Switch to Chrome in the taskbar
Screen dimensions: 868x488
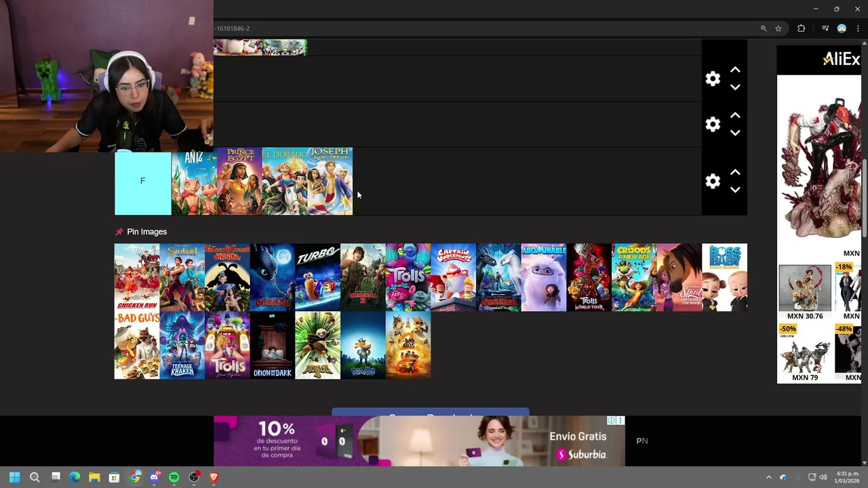[x=135, y=477]
